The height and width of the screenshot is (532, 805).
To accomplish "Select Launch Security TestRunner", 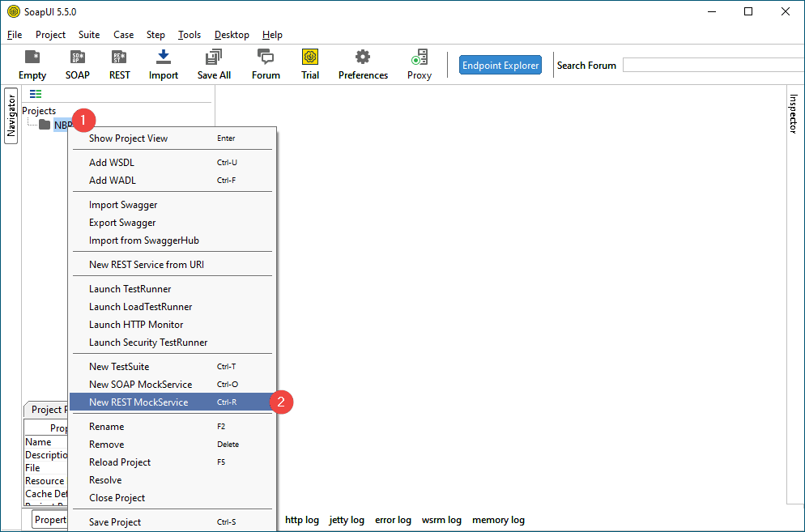I will click(x=172, y=343).
